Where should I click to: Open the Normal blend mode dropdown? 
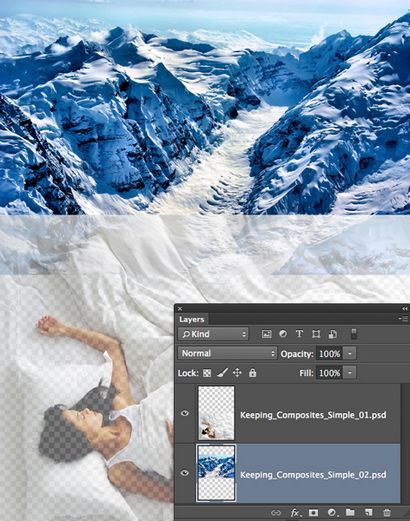pos(227,353)
